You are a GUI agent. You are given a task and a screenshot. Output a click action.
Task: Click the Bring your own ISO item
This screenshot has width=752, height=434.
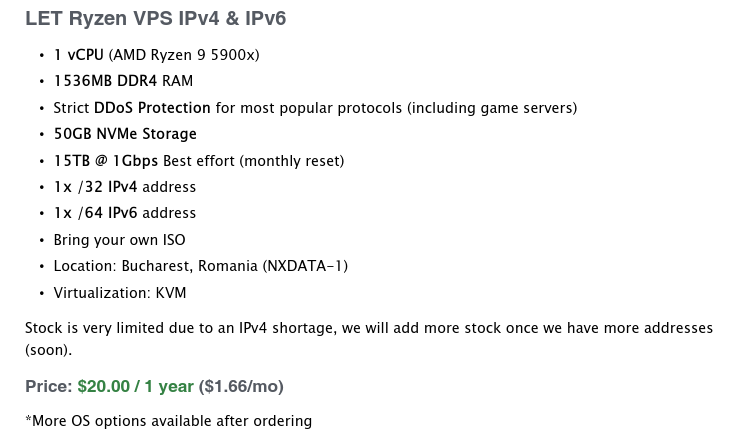119,239
